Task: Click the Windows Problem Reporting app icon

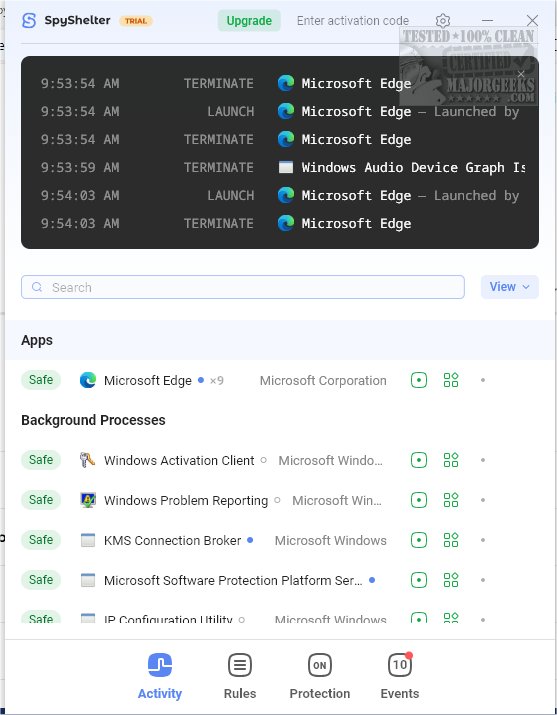Action: tap(88, 500)
